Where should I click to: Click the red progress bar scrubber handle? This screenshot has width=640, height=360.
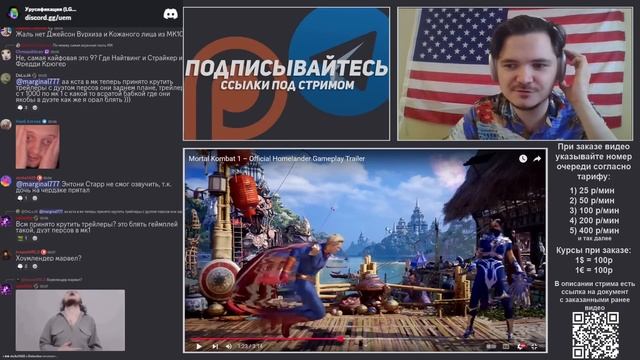pos(341,339)
